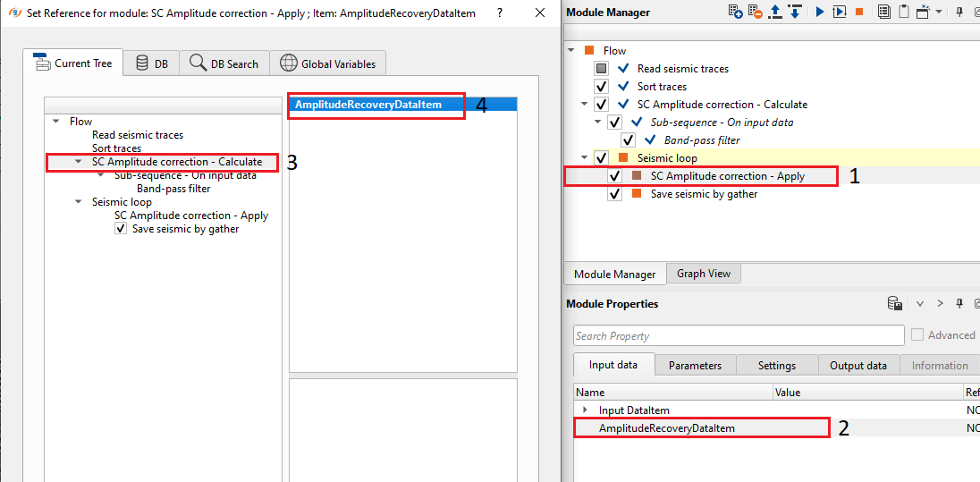Select Band-pass filter in the dialog tree
980x482 pixels.
click(173, 188)
